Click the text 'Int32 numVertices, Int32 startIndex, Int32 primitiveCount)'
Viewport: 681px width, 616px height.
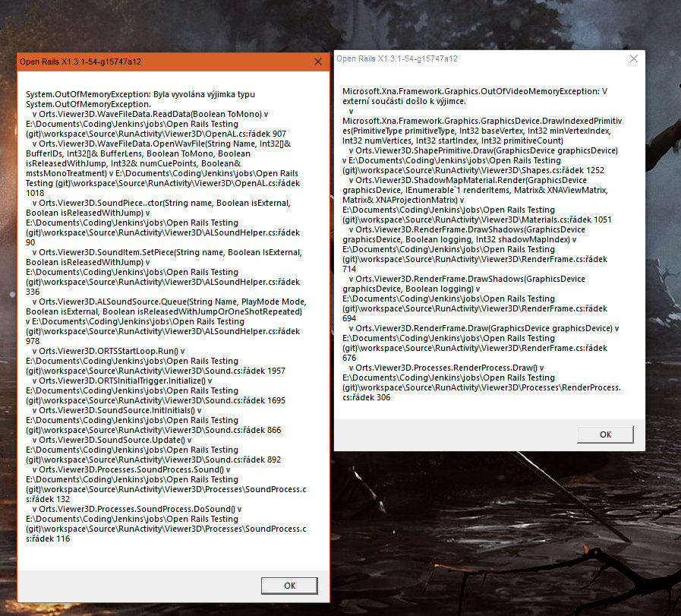tap(452, 141)
